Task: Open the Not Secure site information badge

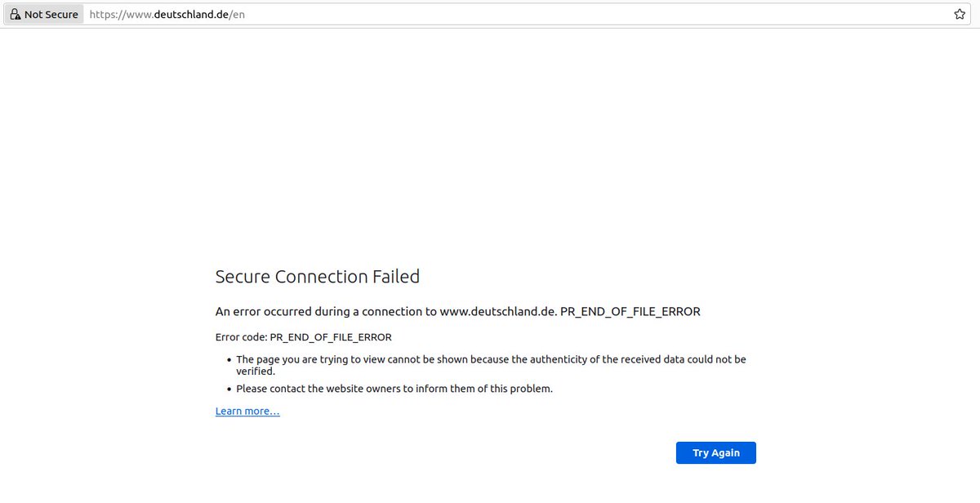Action: click(44, 15)
